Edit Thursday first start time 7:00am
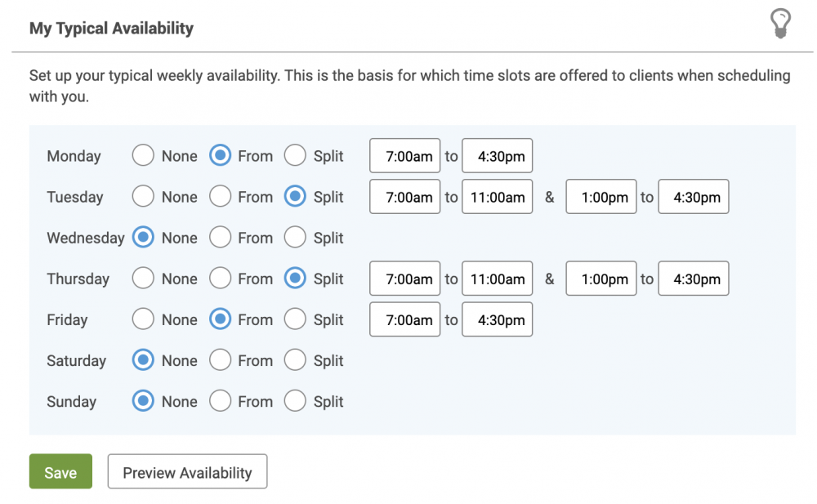This screenshot has width=817, height=504. 405,279
